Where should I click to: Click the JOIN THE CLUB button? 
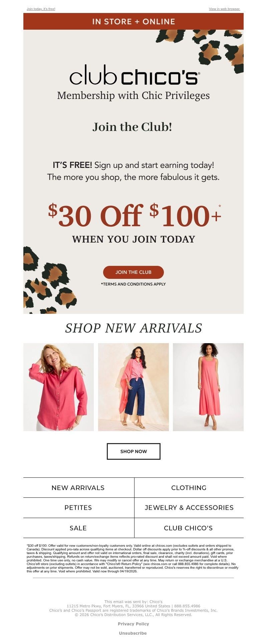[133, 272]
